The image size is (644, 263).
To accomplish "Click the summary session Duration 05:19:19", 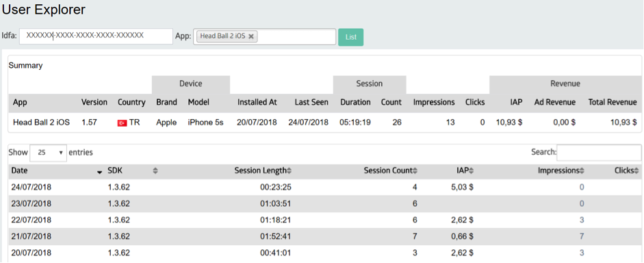I will (x=355, y=123).
